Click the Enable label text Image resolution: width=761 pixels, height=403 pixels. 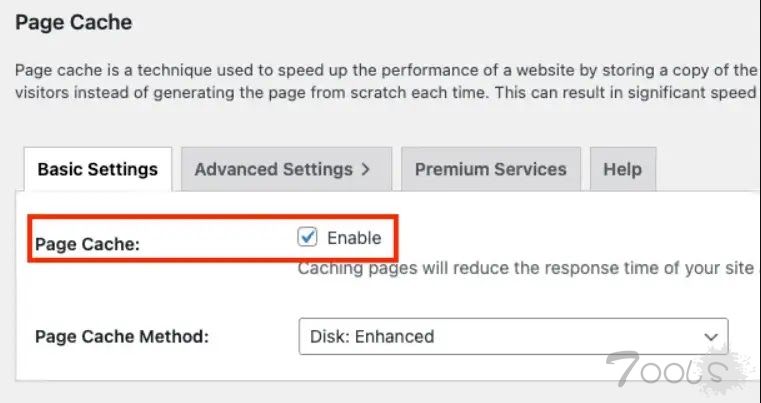(354, 238)
